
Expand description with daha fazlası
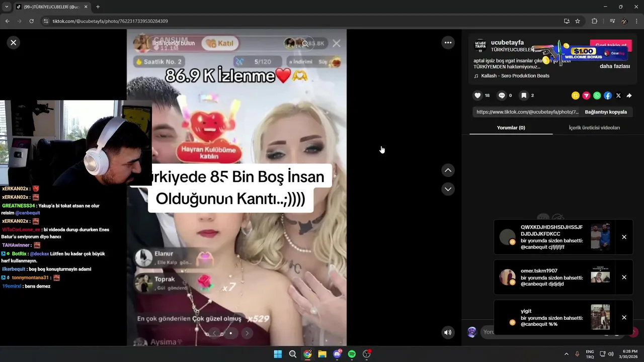click(x=614, y=66)
